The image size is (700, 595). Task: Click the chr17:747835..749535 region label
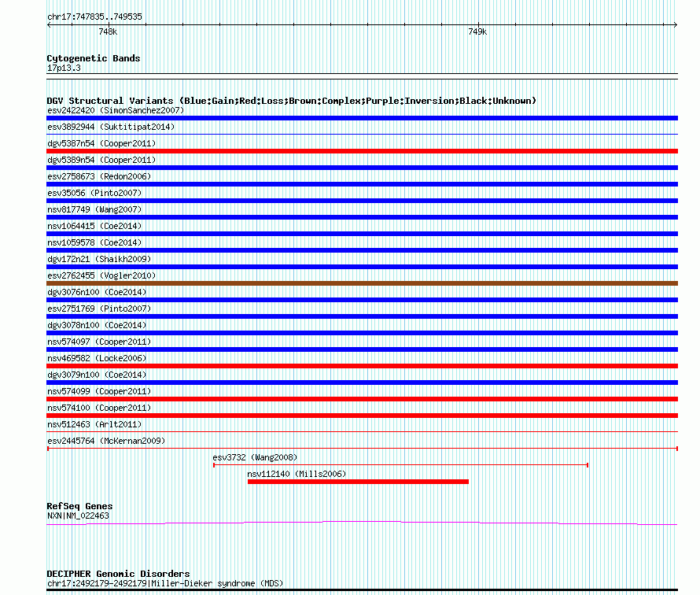[x=94, y=17]
